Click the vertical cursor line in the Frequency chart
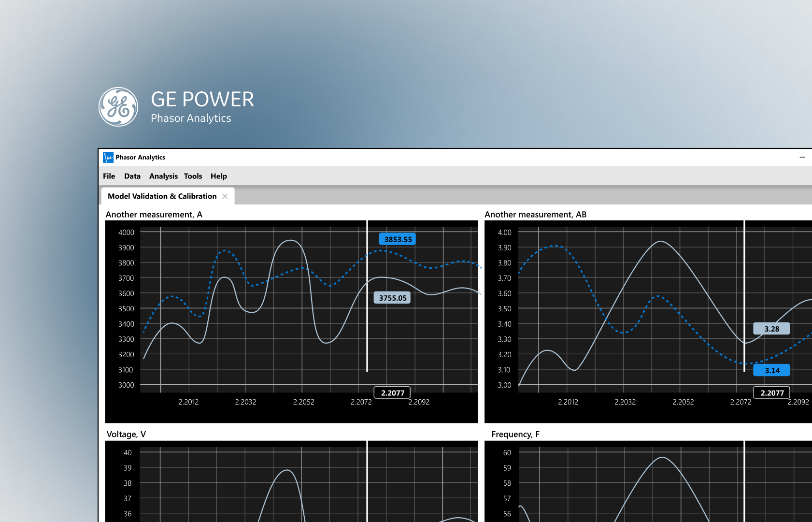This screenshot has width=812, height=522. coord(744,481)
